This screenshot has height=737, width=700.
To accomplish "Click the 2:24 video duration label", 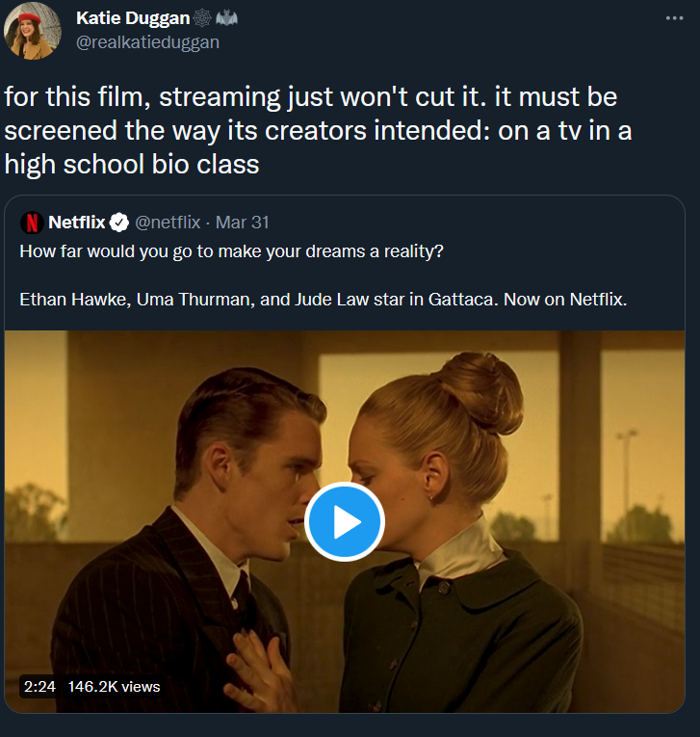I will pos(39,687).
